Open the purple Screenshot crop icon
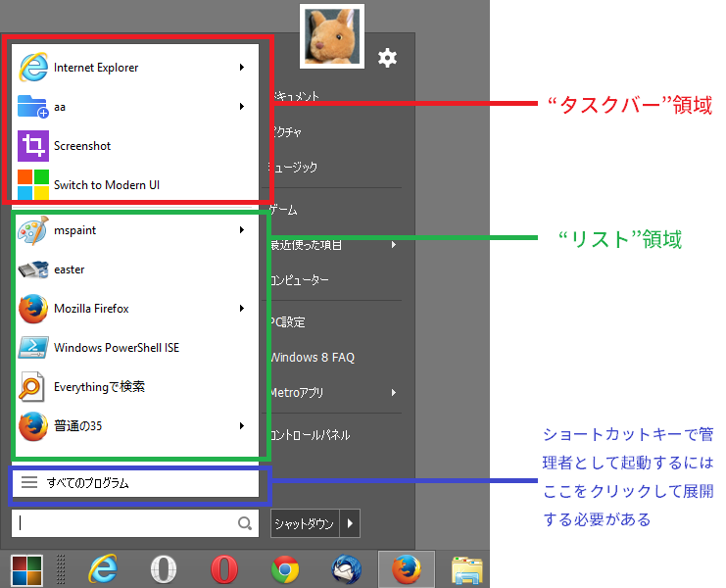 (x=33, y=146)
